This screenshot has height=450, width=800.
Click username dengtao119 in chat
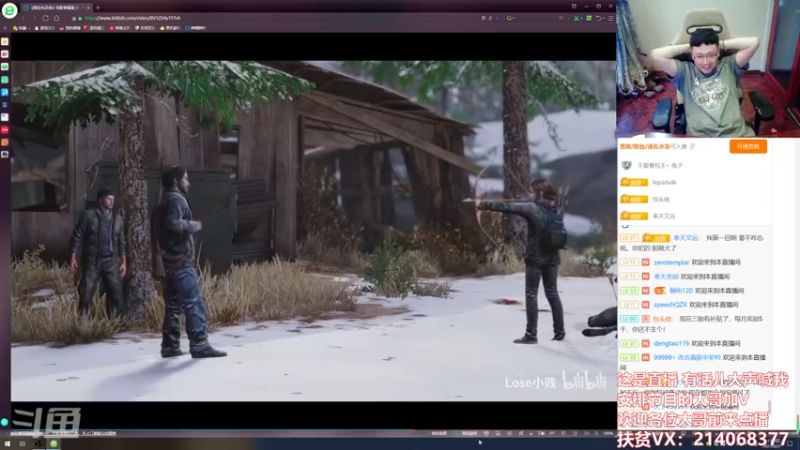[671, 343]
